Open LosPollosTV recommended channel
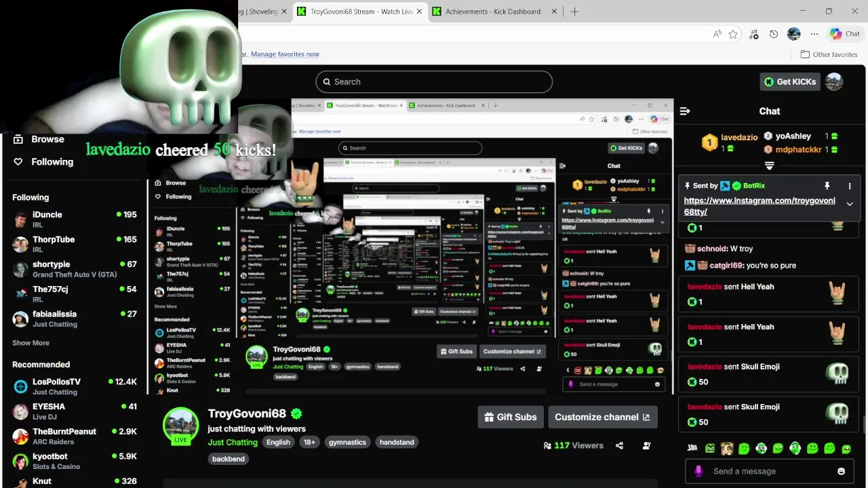This screenshot has height=488, width=868. coord(75,386)
